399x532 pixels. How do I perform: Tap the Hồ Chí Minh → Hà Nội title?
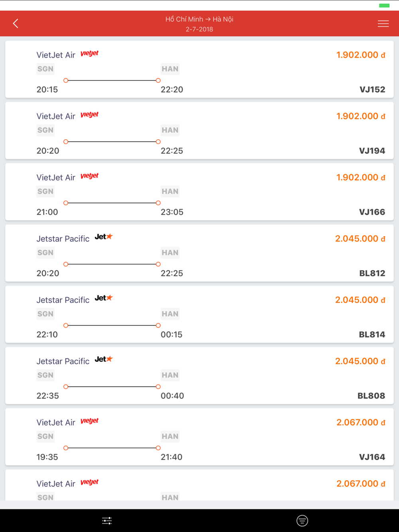click(x=199, y=19)
